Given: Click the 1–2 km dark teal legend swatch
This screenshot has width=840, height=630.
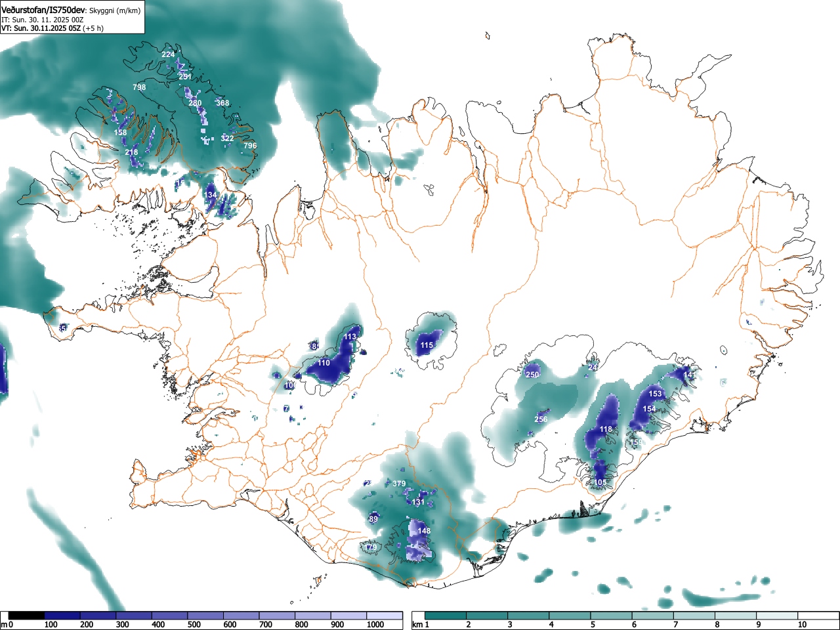Looking at the screenshot, I should tap(446, 616).
